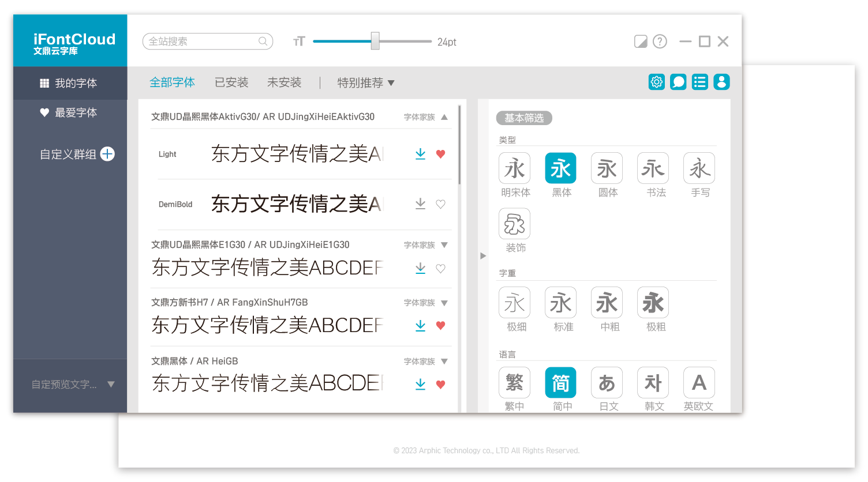Download the Light weight font

(x=421, y=154)
